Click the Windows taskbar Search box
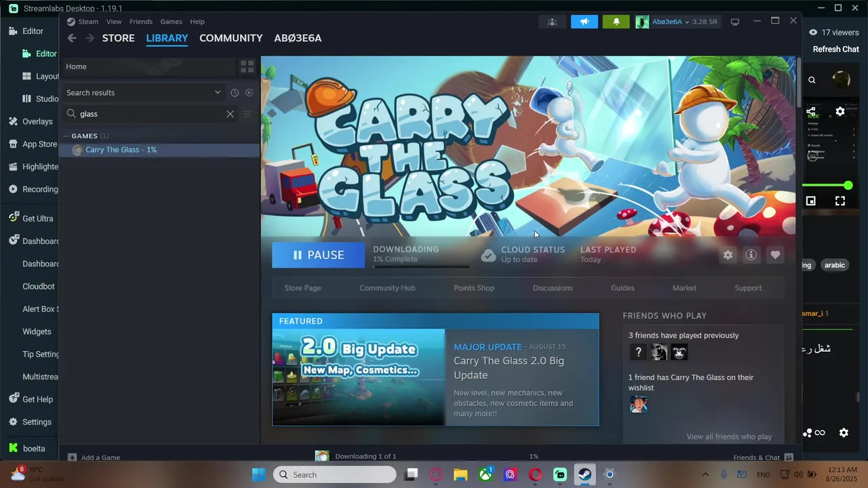This screenshot has height=488, width=868. (334, 474)
